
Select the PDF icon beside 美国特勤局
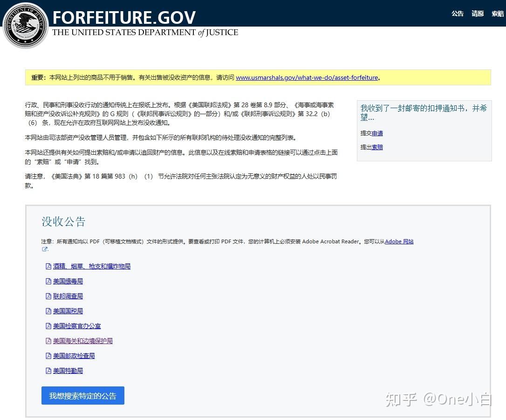pyautogui.click(x=48, y=370)
